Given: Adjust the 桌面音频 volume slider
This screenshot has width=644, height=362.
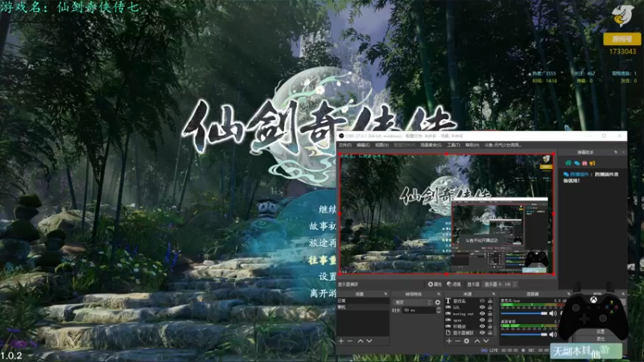Looking at the screenshot, I should pyautogui.click(x=524, y=335).
